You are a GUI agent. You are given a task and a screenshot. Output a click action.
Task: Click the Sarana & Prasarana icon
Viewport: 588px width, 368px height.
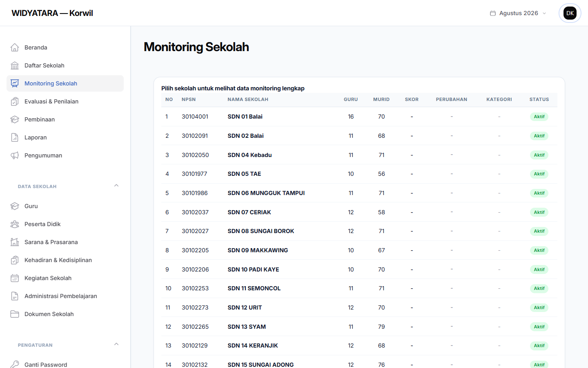(15, 242)
